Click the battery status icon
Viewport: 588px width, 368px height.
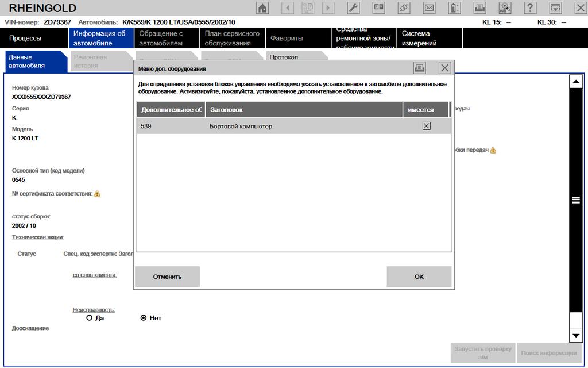pyautogui.click(x=454, y=8)
